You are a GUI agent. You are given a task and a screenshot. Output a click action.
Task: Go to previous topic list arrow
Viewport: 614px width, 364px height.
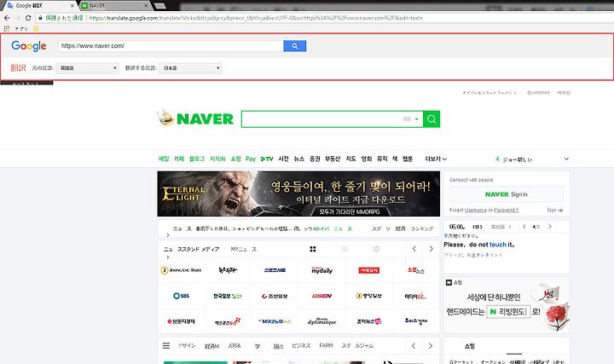(414, 345)
